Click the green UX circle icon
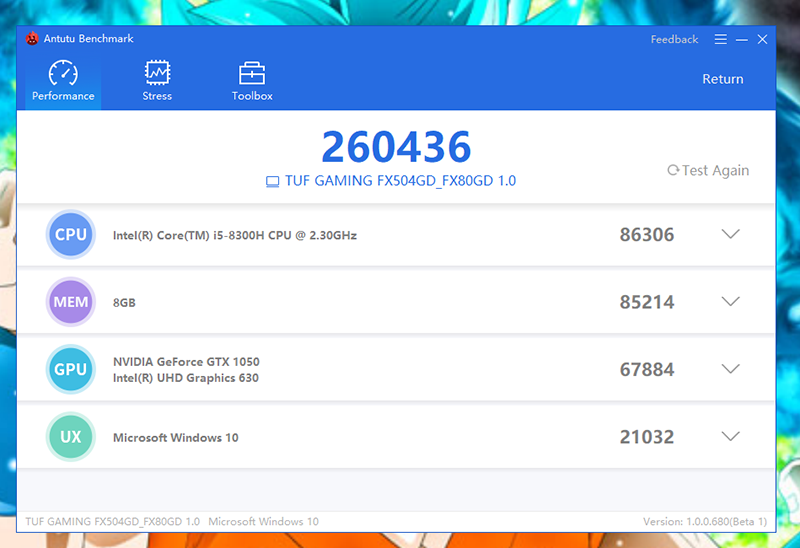The width and height of the screenshot is (800, 548). pos(70,436)
